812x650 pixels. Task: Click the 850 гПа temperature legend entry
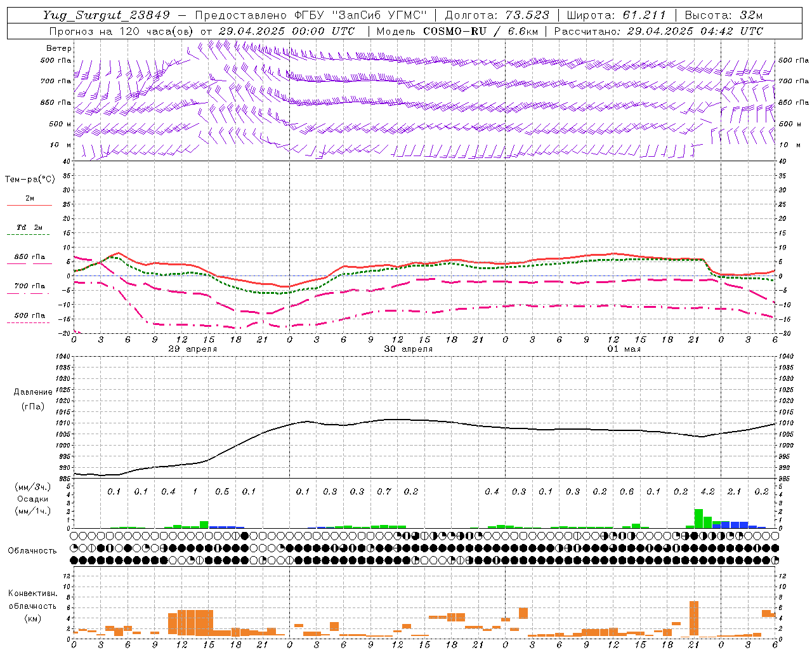click(x=30, y=257)
